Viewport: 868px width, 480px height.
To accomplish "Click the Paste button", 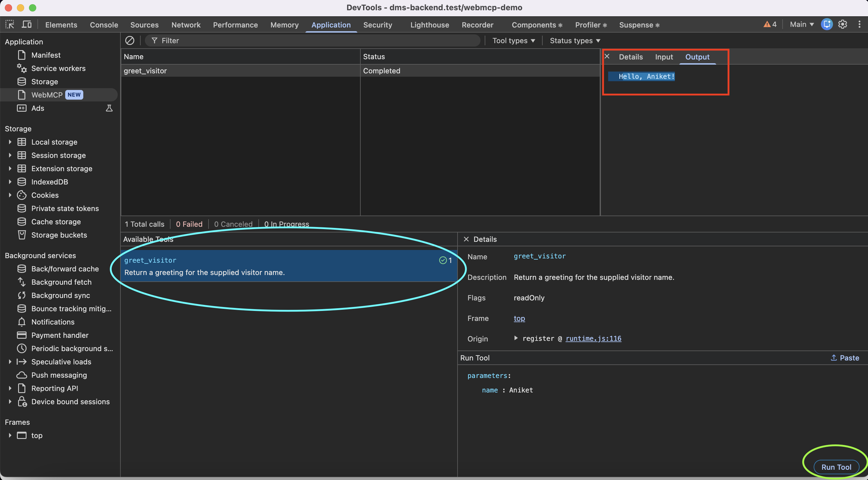I will pyautogui.click(x=845, y=358).
